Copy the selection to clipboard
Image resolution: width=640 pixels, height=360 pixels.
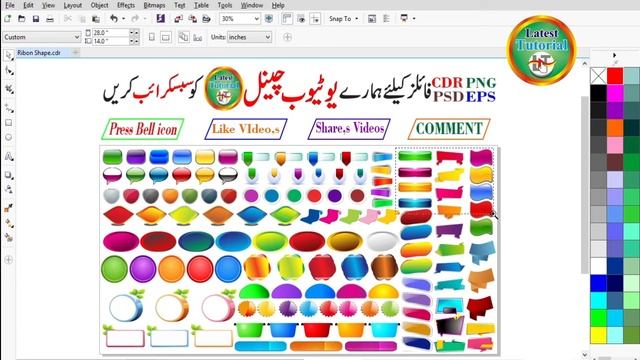point(82,19)
